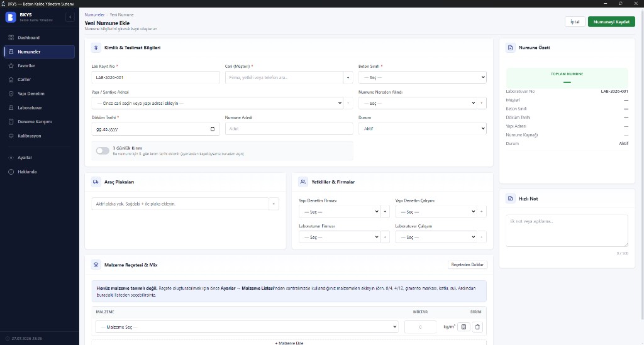Click the save icon next to kg/m³
Screen dimensions: 644x345
coord(464,327)
